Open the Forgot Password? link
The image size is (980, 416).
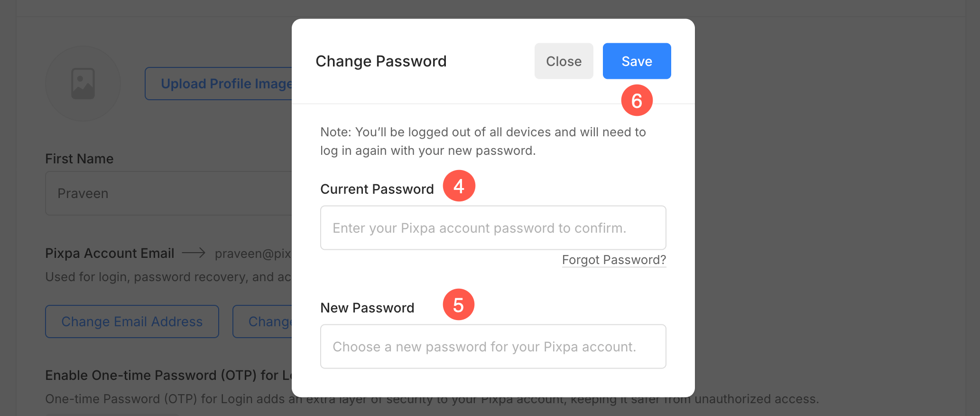[614, 260]
